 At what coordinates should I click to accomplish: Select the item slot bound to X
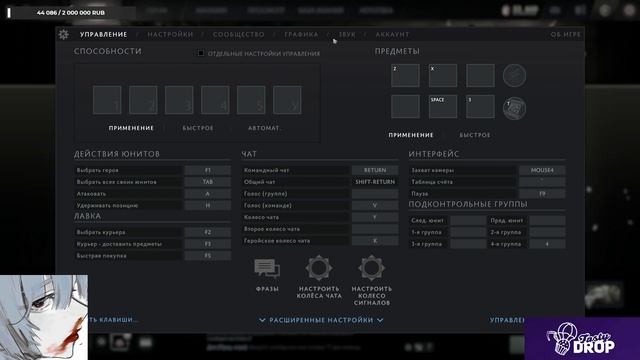pyautogui.click(x=443, y=76)
